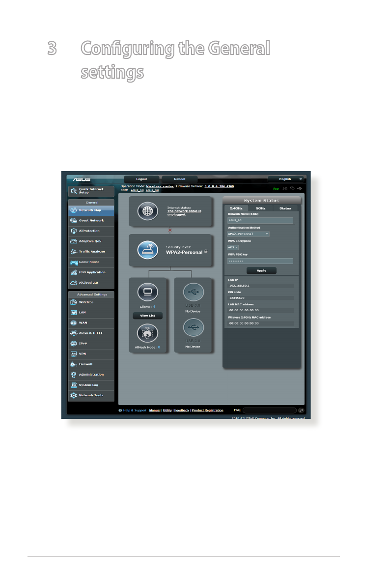Click the View List button
The image size is (390, 588).
point(147,316)
